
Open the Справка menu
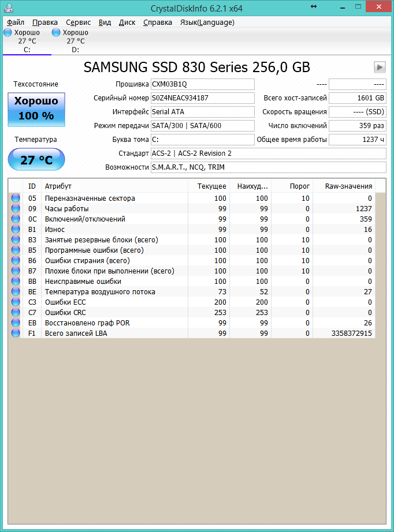click(158, 23)
